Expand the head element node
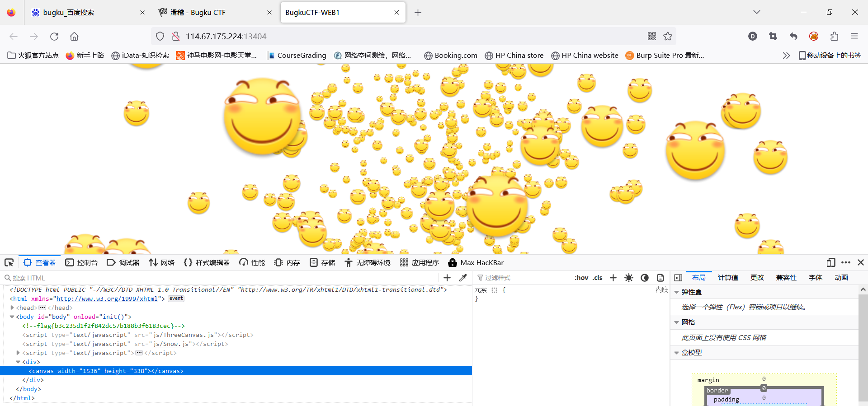Screen dimensions: 868x406 pyautogui.click(x=12, y=308)
